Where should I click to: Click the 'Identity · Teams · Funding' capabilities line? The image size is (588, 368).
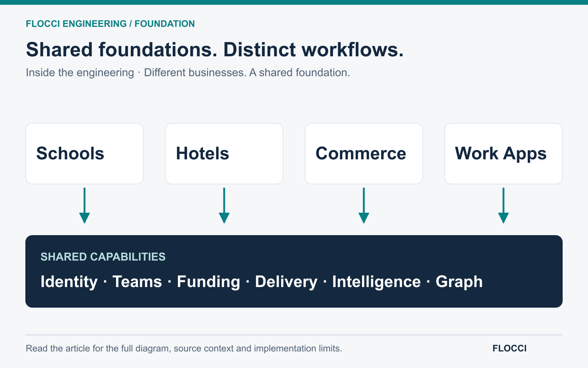click(x=262, y=282)
